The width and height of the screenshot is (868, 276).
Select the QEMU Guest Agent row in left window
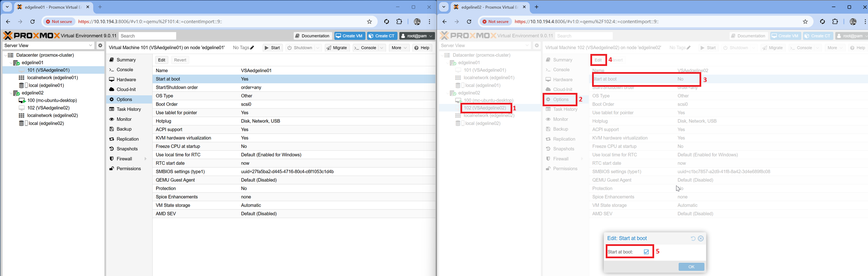tap(294, 180)
